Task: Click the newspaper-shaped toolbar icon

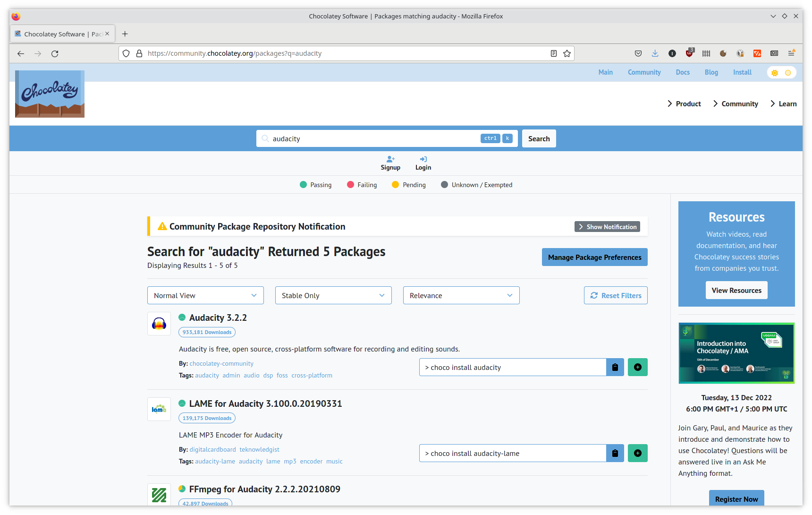Action: click(x=774, y=53)
